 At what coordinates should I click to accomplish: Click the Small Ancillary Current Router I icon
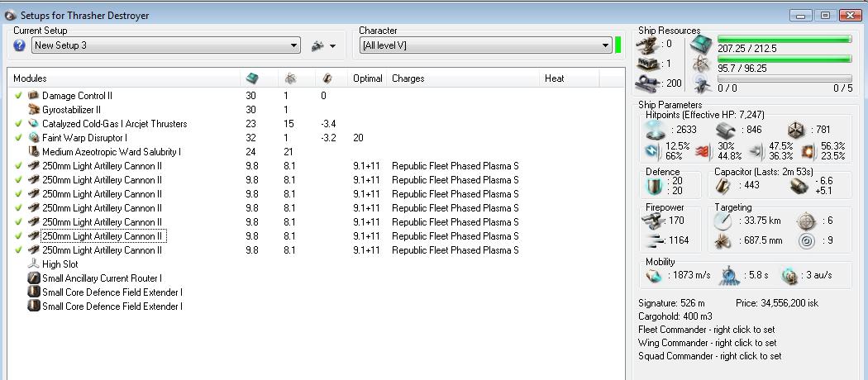point(34,278)
